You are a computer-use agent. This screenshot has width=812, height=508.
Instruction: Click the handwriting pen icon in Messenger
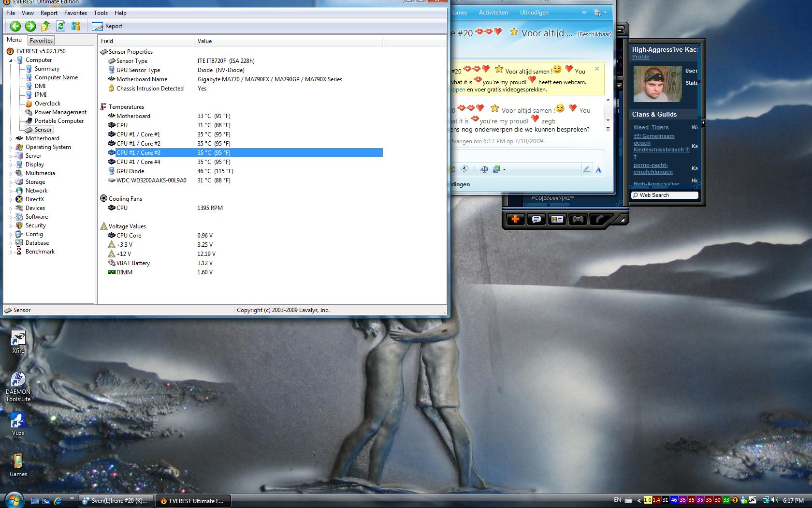click(x=586, y=169)
